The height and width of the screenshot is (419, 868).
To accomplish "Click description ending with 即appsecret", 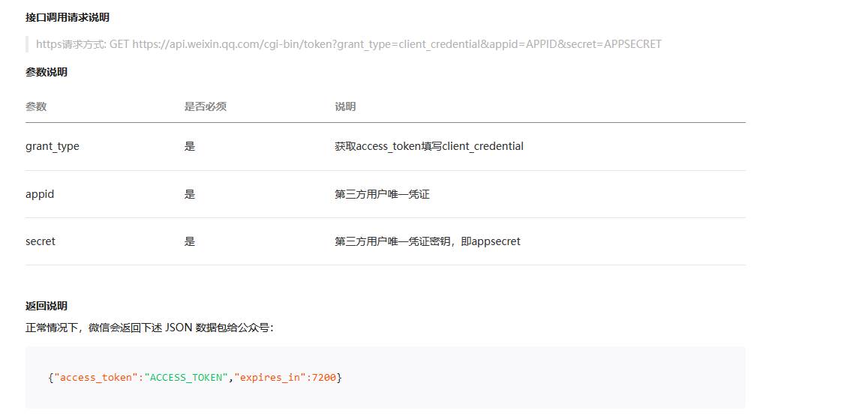I will [428, 241].
